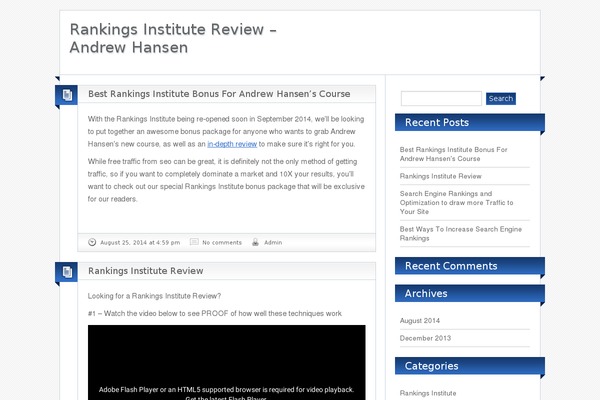This screenshot has height=400, width=600.
Task: Open Best Ways To Increase Search Engine Rankings
Action: (x=461, y=233)
